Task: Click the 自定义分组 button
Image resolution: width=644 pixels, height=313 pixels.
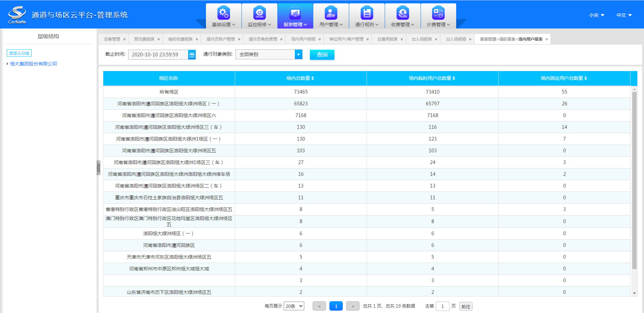Action: click(x=19, y=53)
